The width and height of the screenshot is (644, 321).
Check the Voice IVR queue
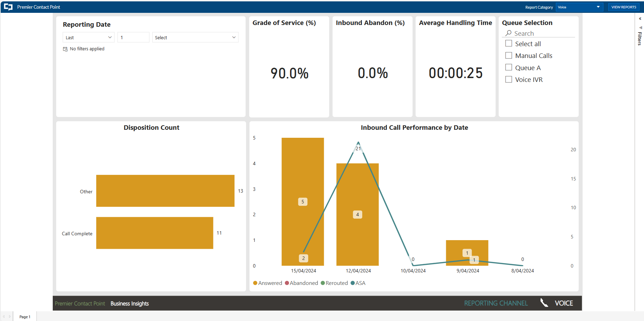click(x=509, y=79)
